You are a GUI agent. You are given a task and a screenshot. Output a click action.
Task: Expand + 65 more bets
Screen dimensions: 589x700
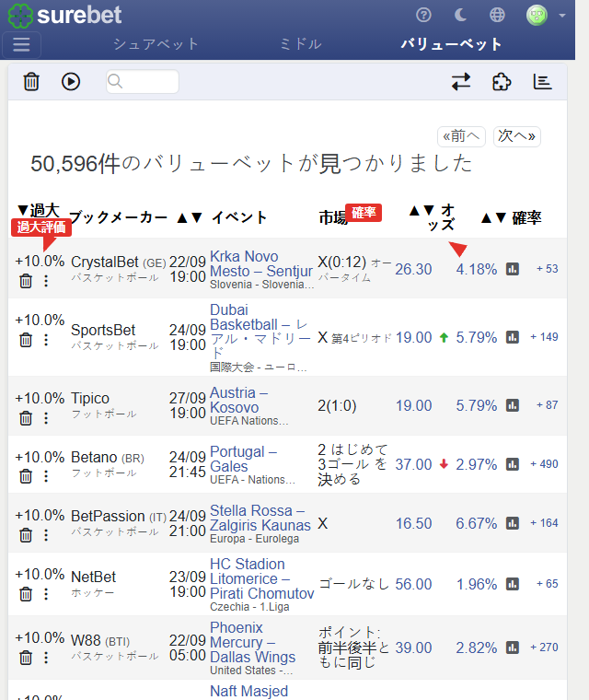tap(547, 583)
